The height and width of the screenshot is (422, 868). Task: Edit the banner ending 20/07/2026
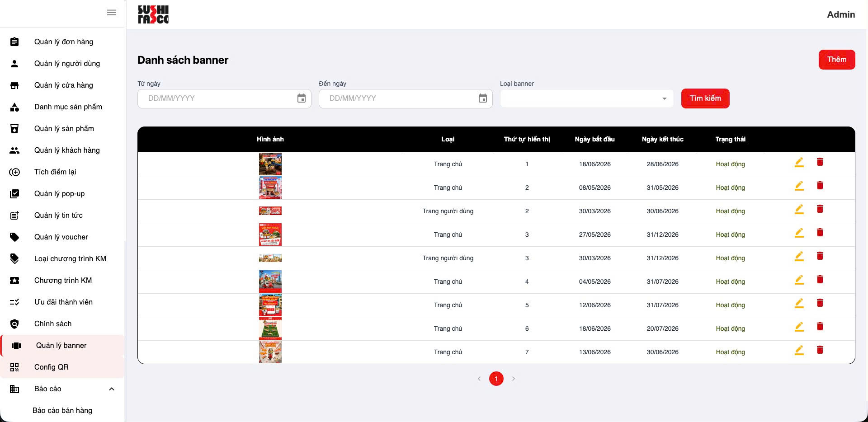pyautogui.click(x=799, y=327)
